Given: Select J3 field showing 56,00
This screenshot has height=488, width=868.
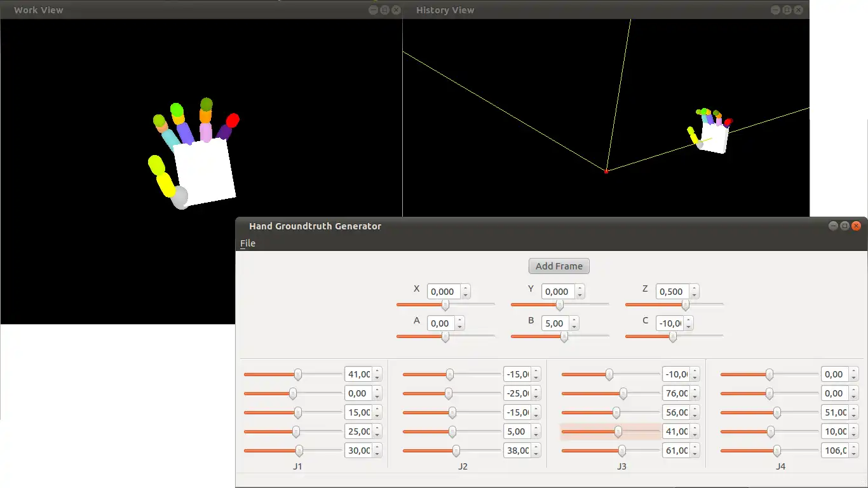Looking at the screenshot, I should tap(675, 412).
